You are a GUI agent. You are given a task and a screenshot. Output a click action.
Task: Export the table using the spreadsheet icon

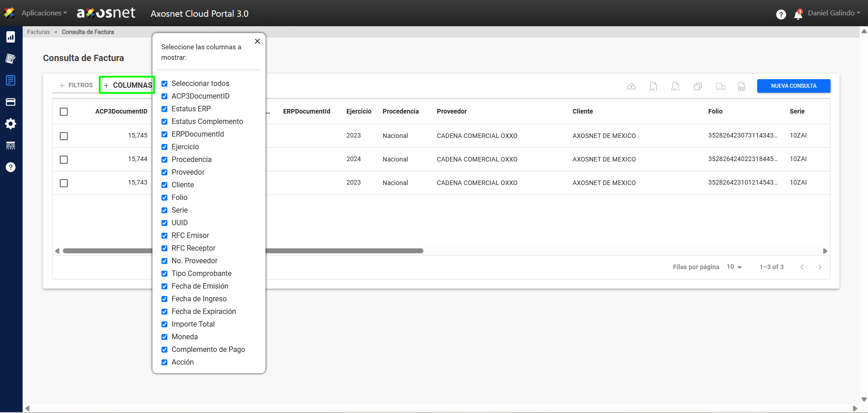click(x=742, y=86)
